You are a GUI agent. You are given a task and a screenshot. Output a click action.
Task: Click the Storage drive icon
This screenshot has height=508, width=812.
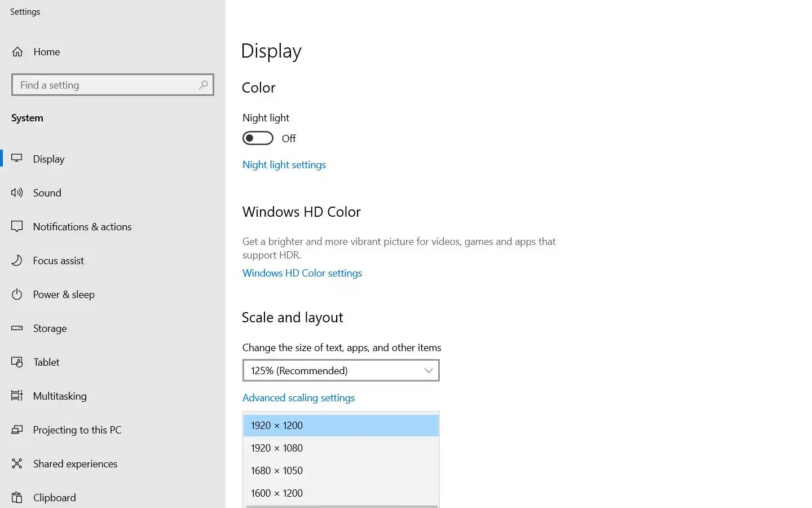(17, 328)
